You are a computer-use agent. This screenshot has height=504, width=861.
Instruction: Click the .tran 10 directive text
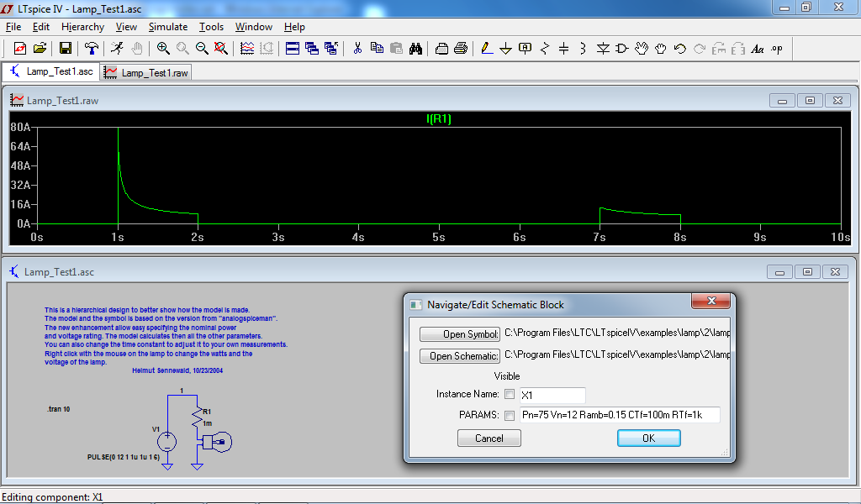coord(59,409)
